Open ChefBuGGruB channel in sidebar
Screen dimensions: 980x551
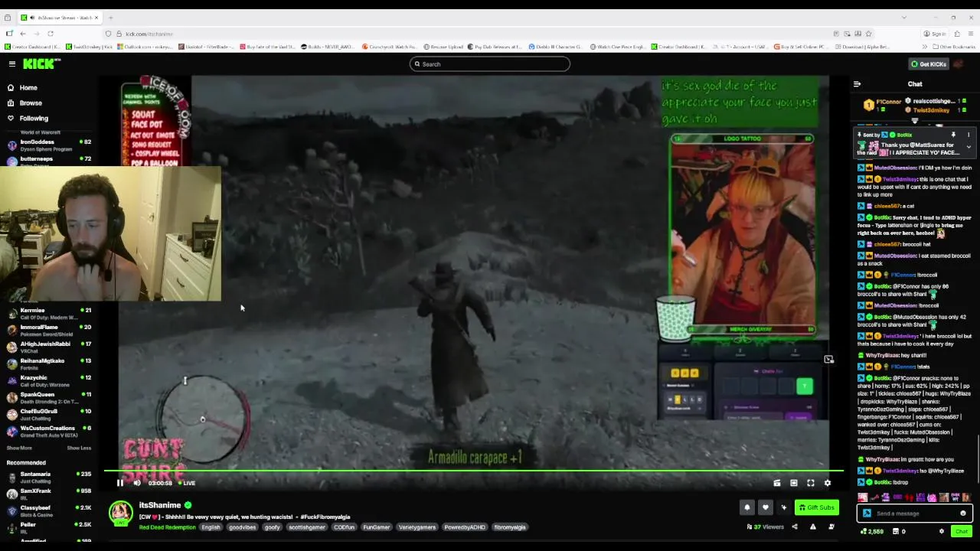pos(49,414)
